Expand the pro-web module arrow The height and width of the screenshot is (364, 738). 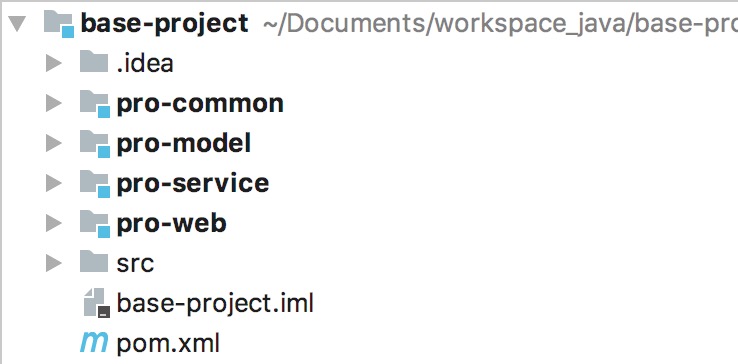(x=54, y=223)
